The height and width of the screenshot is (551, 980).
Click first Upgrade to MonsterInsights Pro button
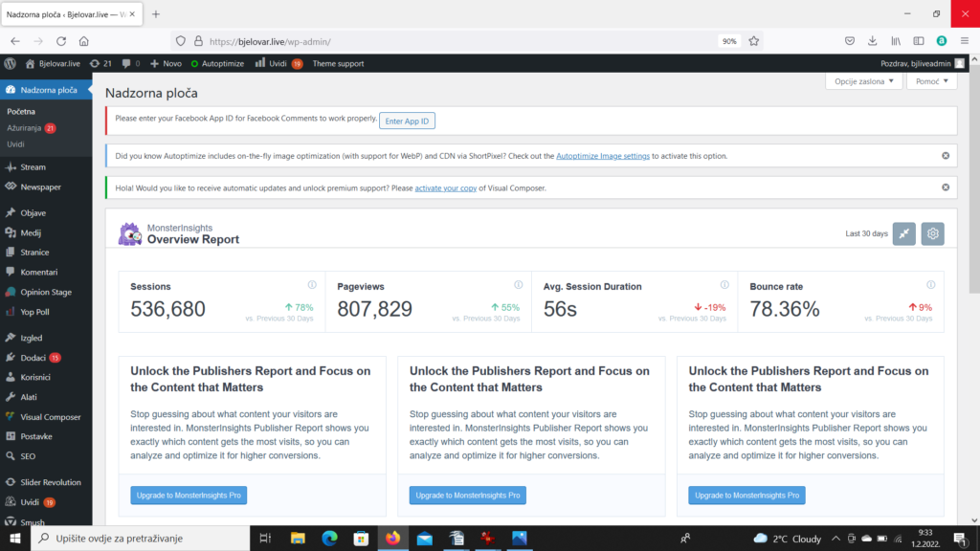tap(189, 496)
